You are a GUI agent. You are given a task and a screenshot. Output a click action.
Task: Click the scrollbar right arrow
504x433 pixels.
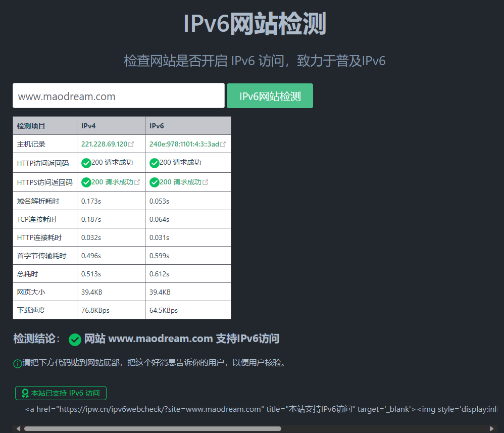[x=491, y=428]
